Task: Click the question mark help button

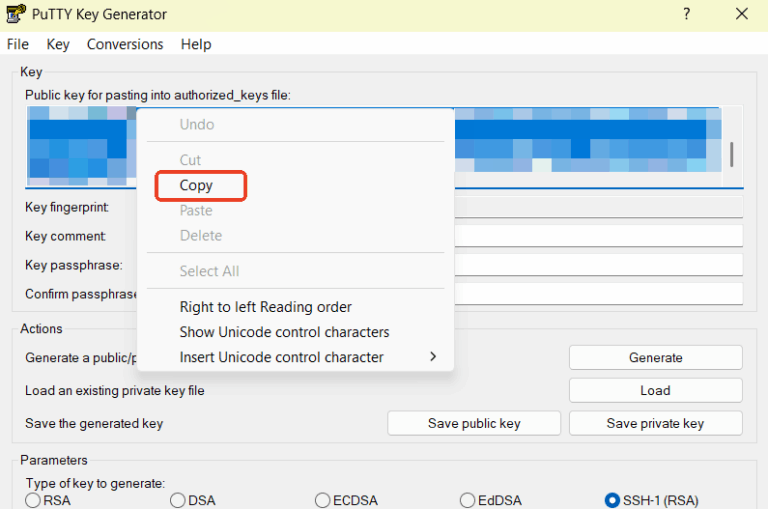Action: tap(687, 14)
